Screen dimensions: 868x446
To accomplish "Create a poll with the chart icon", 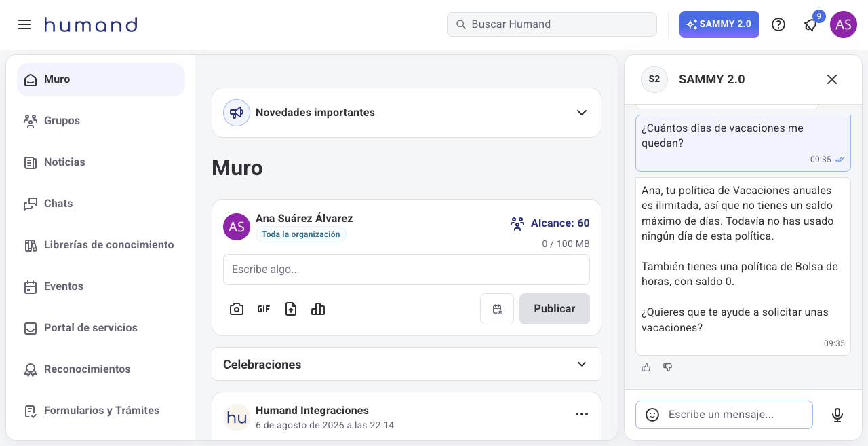I will 318,309.
